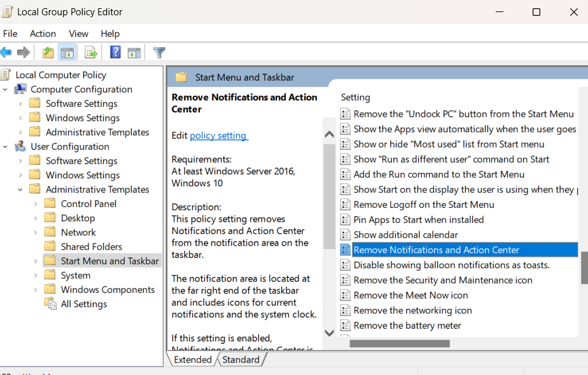Click icon beside Remove Notifications and Action Center
Screen dimensions: 588x375
[345, 250]
